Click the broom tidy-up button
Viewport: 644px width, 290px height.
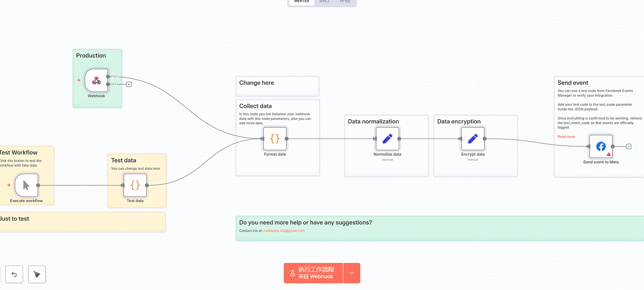click(37, 274)
